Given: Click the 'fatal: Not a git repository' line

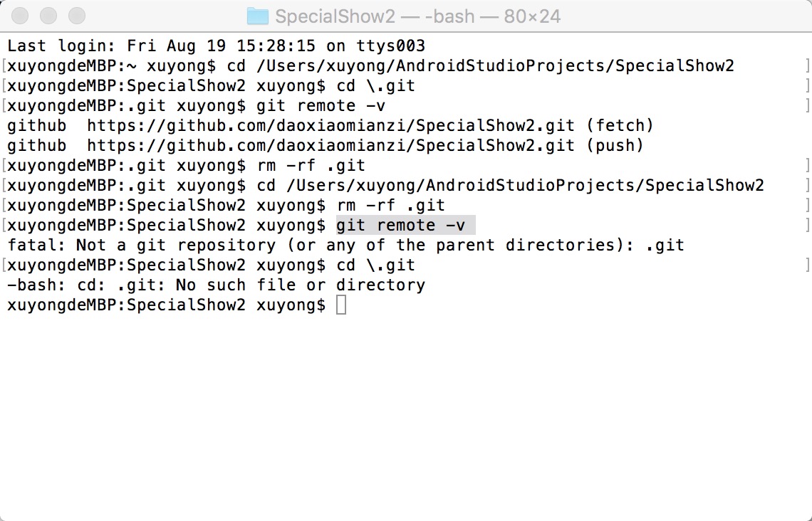Looking at the screenshot, I should pyautogui.click(x=346, y=246).
